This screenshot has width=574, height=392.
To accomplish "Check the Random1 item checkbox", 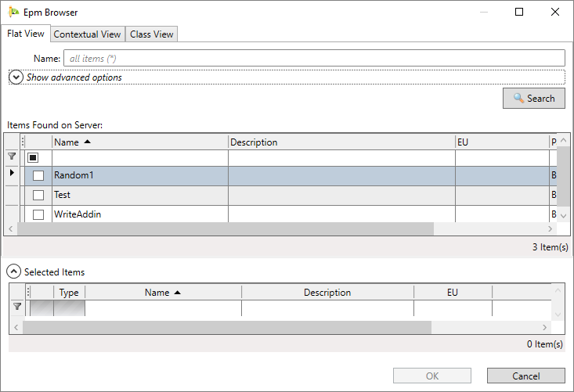I will (38, 176).
